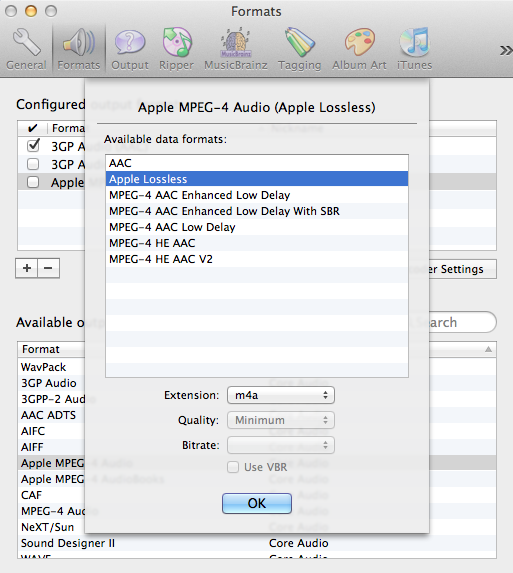Open the Album Art palette icon
This screenshot has width=513, height=573.
360,42
